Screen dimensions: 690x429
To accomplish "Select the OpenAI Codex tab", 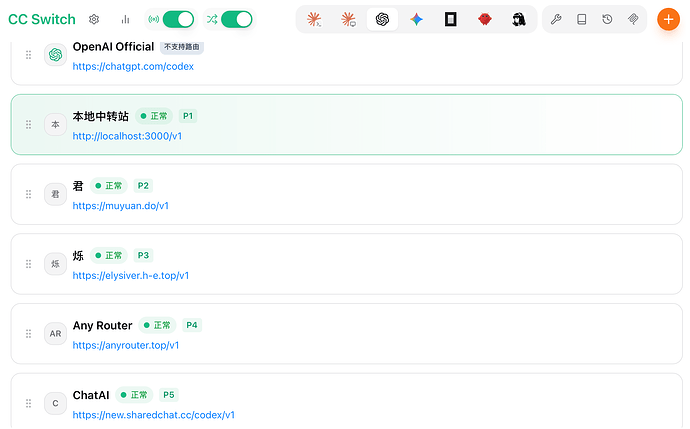I will pos(382,19).
